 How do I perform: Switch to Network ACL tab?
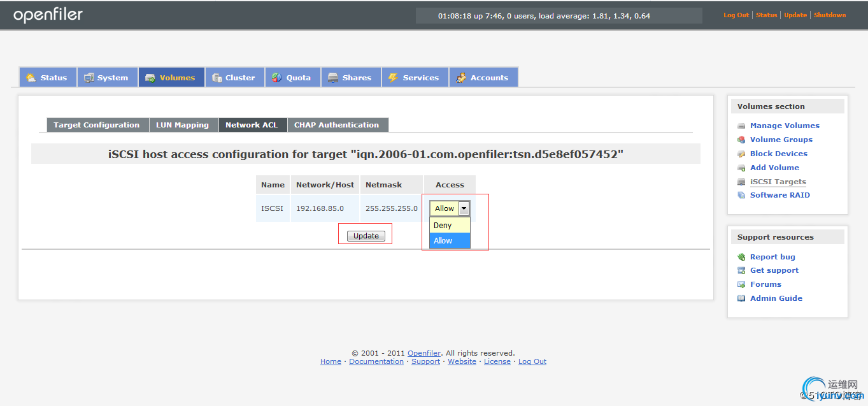pyautogui.click(x=252, y=125)
